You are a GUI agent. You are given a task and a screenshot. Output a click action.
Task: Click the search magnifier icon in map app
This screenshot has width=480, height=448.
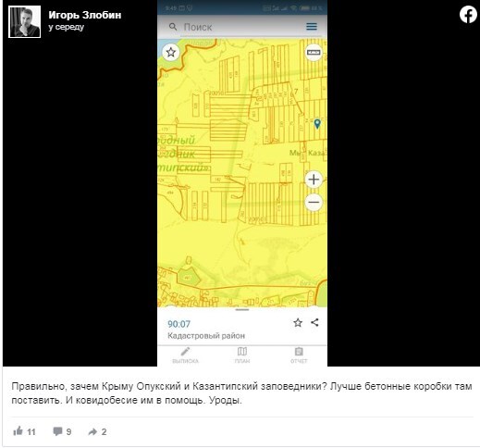tap(173, 27)
